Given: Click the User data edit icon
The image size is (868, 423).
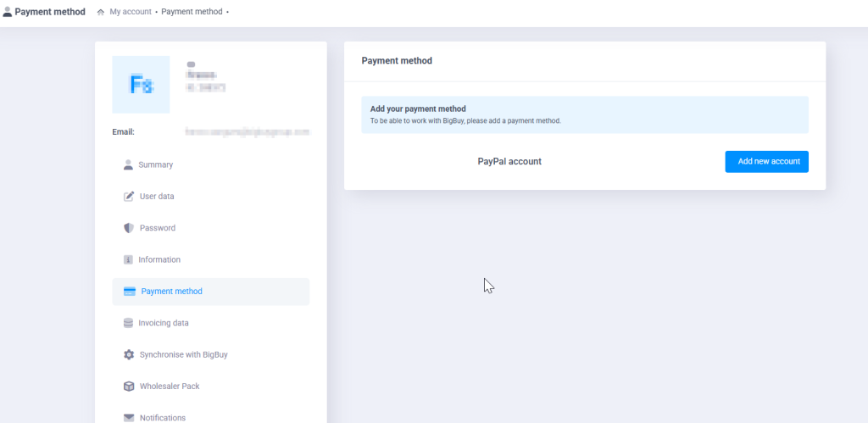Looking at the screenshot, I should coord(129,197).
